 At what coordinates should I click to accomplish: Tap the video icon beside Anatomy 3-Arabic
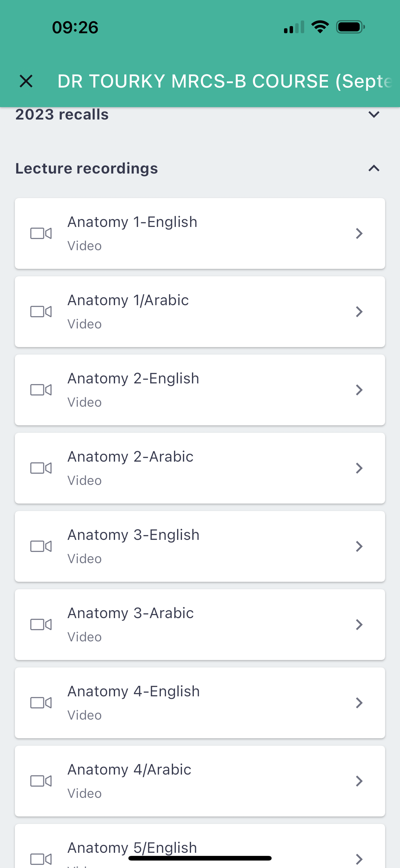[41, 624]
